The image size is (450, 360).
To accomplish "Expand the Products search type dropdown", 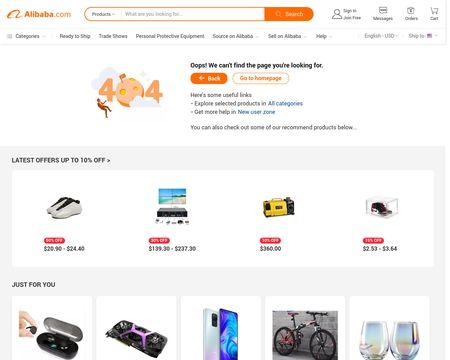I will [x=103, y=14].
